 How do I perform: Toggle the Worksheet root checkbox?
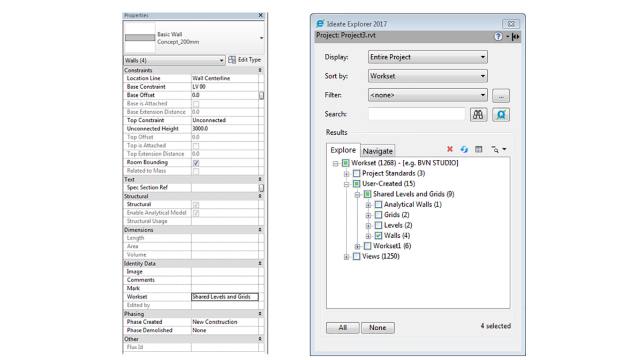(x=346, y=163)
